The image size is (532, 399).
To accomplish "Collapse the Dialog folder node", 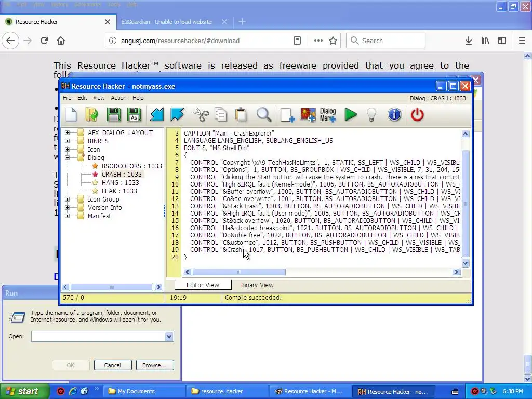I will [x=67, y=158].
